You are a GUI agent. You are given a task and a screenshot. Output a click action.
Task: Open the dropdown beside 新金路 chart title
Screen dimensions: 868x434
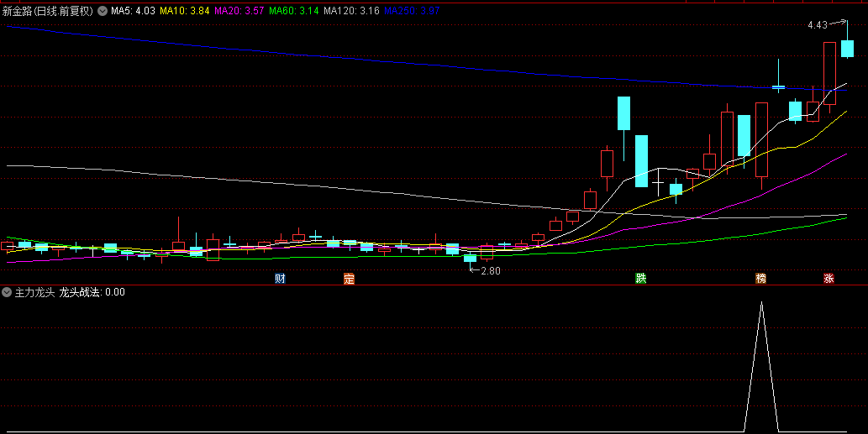coord(103,11)
